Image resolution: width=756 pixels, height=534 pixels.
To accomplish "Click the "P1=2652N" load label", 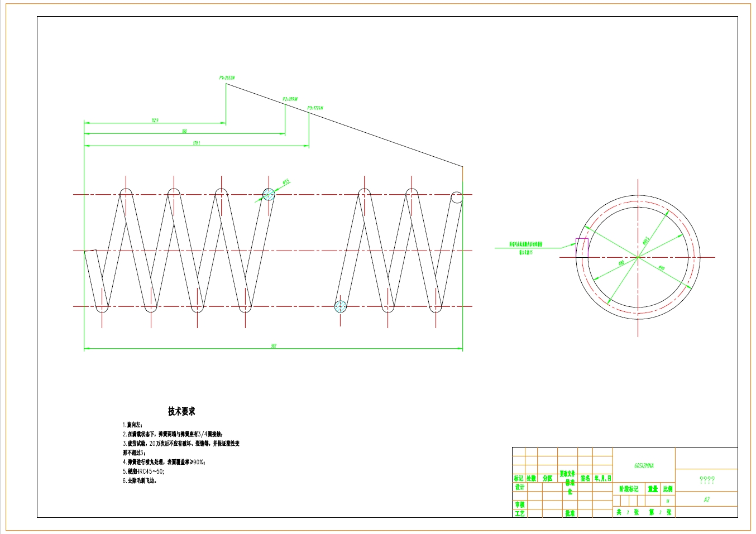I will point(227,78).
